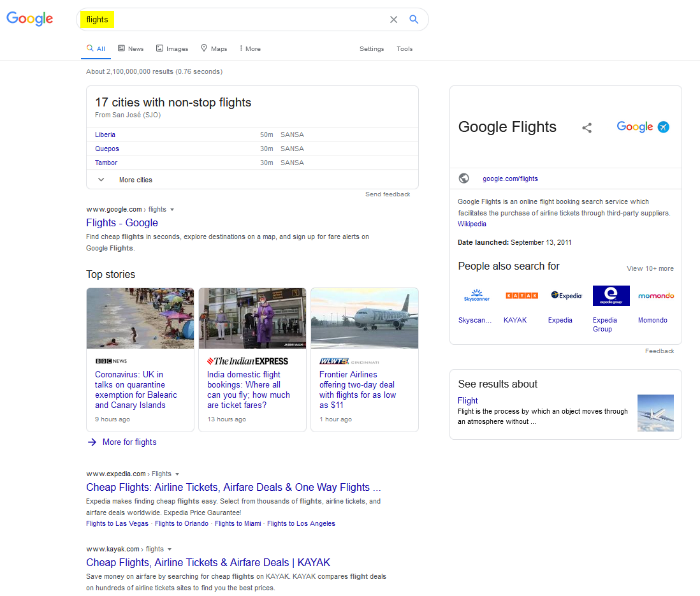The width and height of the screenshot is (700, 596).
Task: Click the globe icon beside google.com/flights
Action: pyautogui.click(x=464, y=178)
